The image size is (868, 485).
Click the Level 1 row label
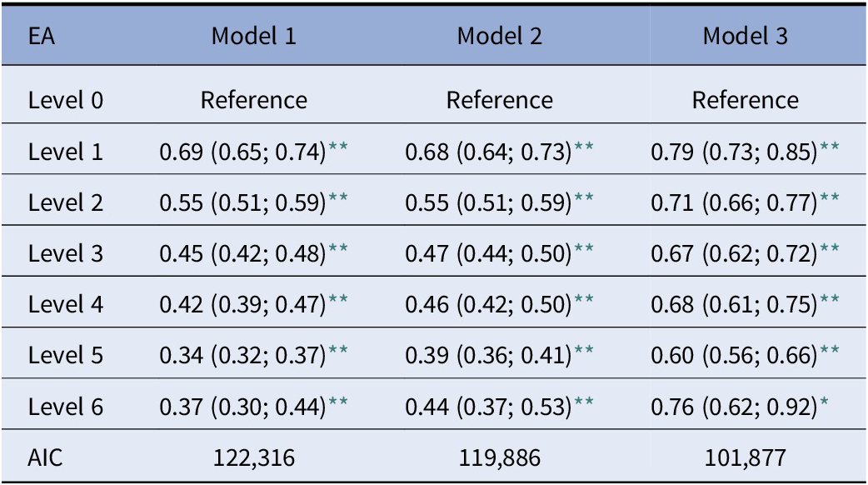(66, 152)
